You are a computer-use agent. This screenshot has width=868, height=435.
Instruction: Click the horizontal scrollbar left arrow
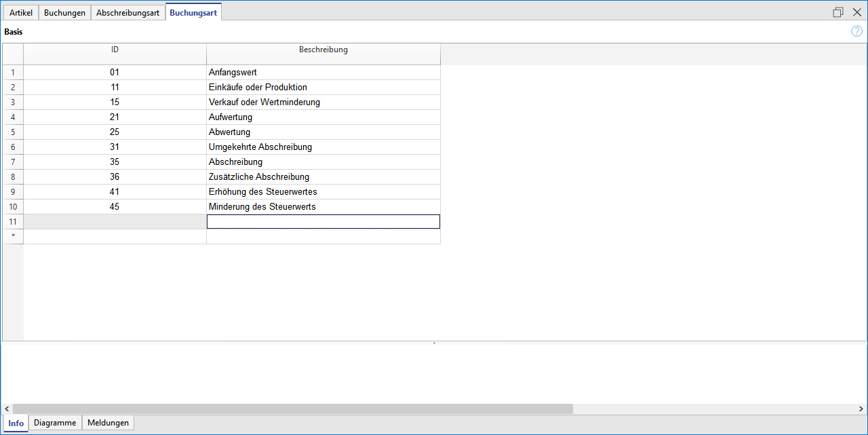click(7, 409)
